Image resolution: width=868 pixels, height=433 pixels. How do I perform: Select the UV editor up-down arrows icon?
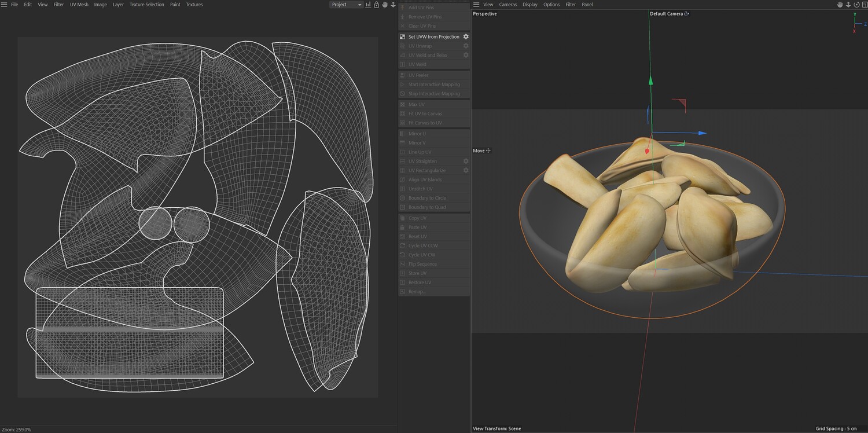point(393,5)
